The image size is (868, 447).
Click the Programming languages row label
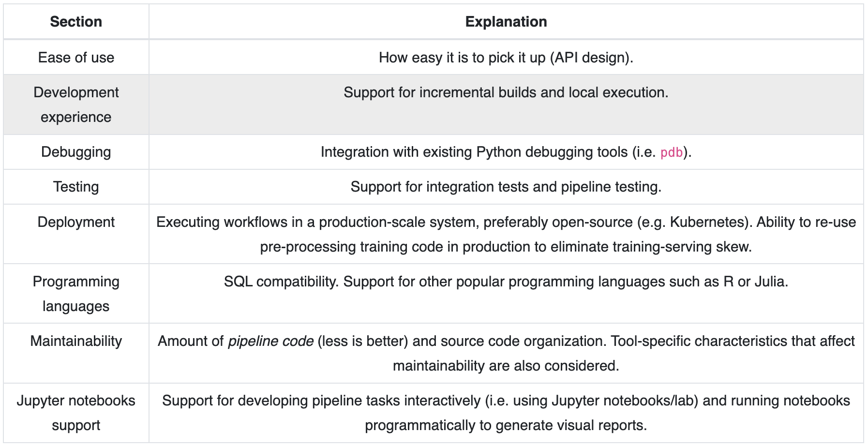[x=76, y=294]
